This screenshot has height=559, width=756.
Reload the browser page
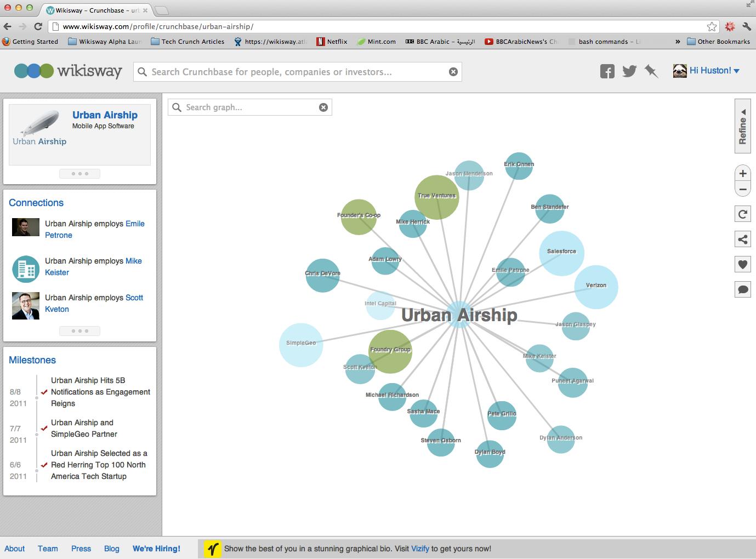[38, 26]
